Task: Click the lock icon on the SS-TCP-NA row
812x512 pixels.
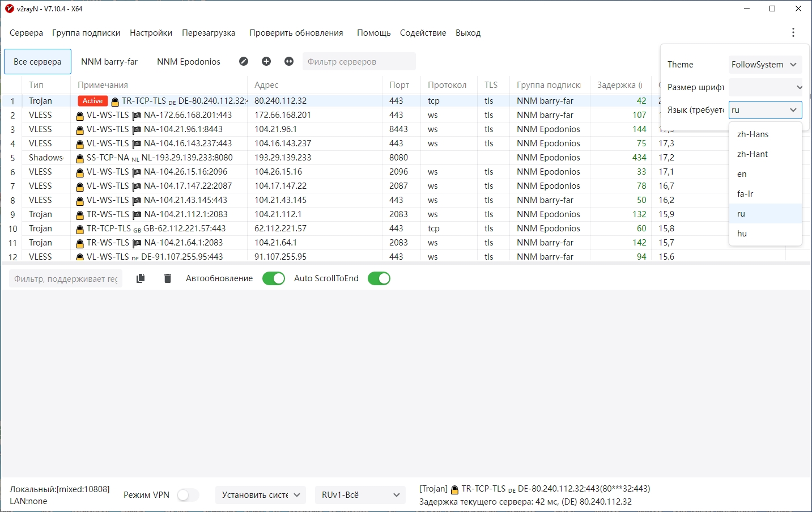Action: 80,158
